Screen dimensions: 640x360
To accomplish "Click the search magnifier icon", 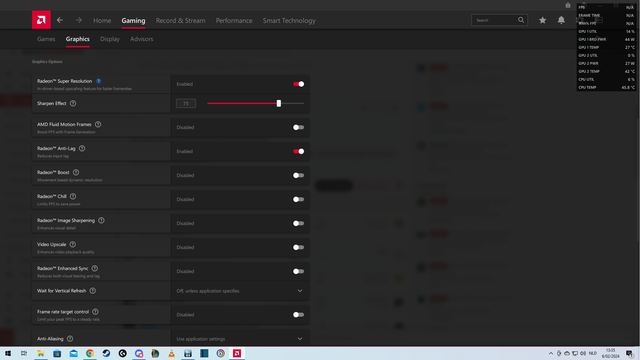I will click(521, 20).
